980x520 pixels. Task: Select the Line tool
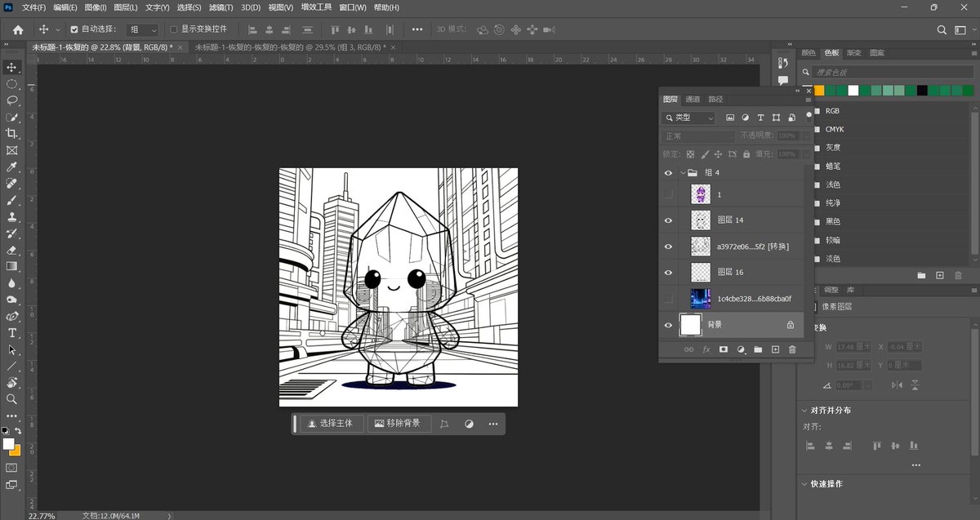(12, 366)
